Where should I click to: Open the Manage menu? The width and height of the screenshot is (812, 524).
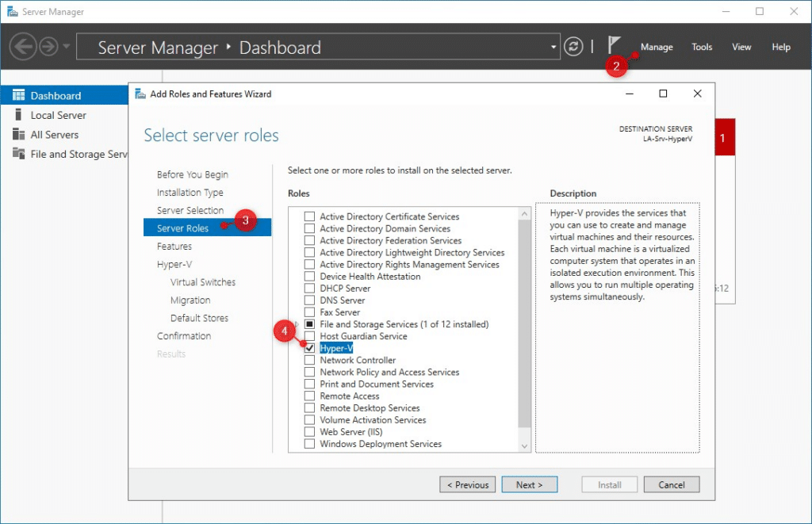(657, 47)
